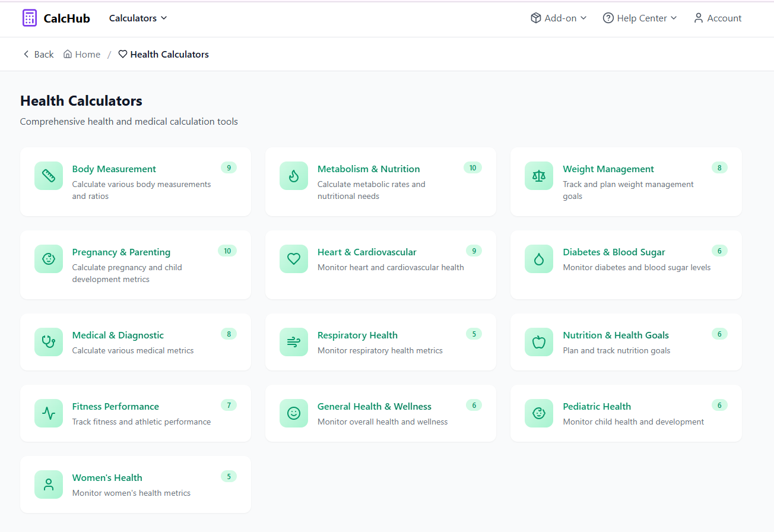Click 'Track fitness and athletic performance' text
Viewport: 774px width, 532px height.
141,422
